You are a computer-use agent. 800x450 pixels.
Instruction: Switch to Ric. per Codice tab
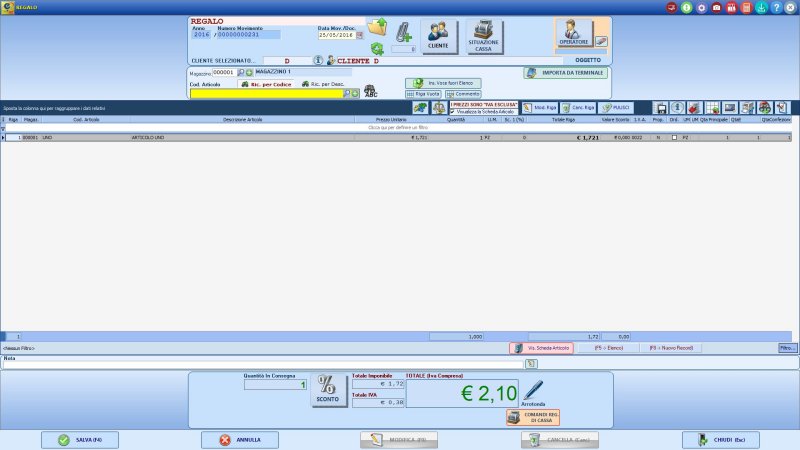click(266, 84)
